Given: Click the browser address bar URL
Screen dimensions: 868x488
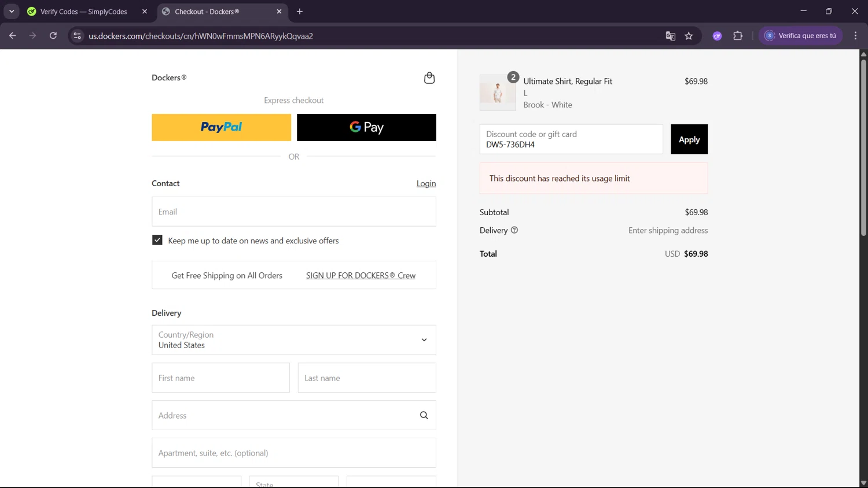Looking at the screenshot, I should pyautogui.click(x=201, y=36).
